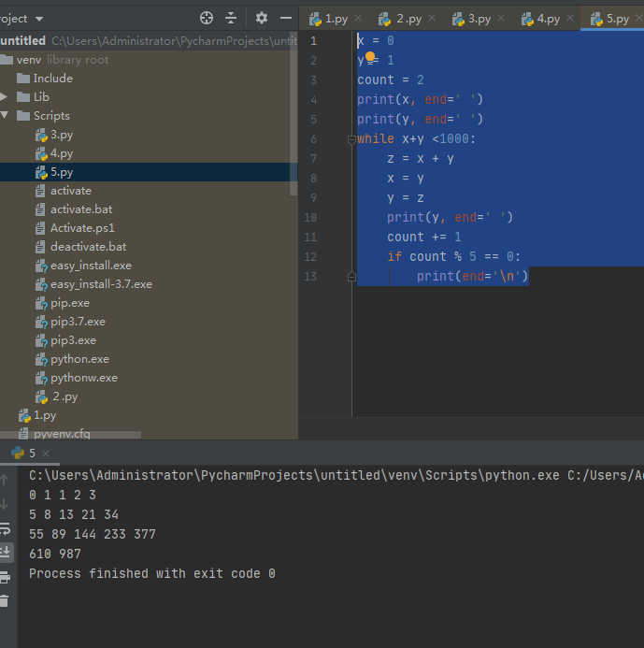Click line number 10 in the gutter

(x=310, y=217)
